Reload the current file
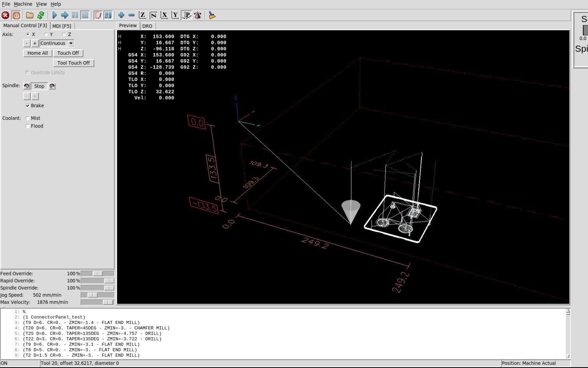This screenshot has height=368, width=588. [40, 15]
